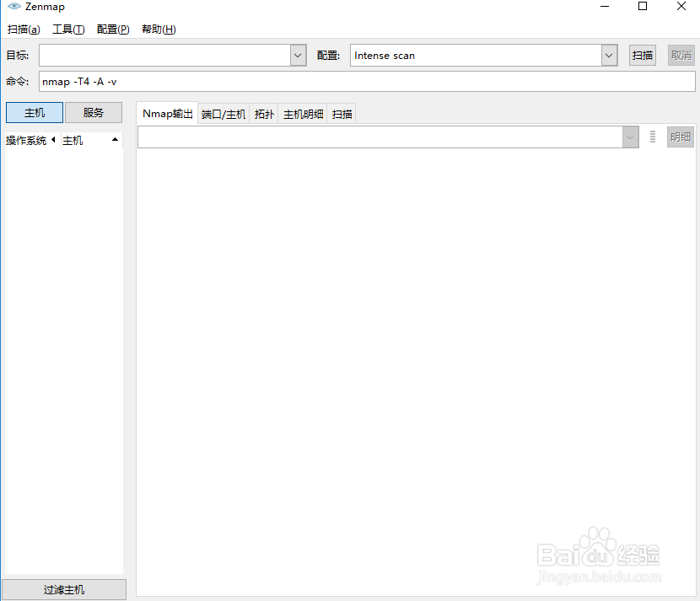Expand the output combo box dropdown arrow
Image resolution: width=700 pixels, height=601 pixels.
click(x=630, y=137)
